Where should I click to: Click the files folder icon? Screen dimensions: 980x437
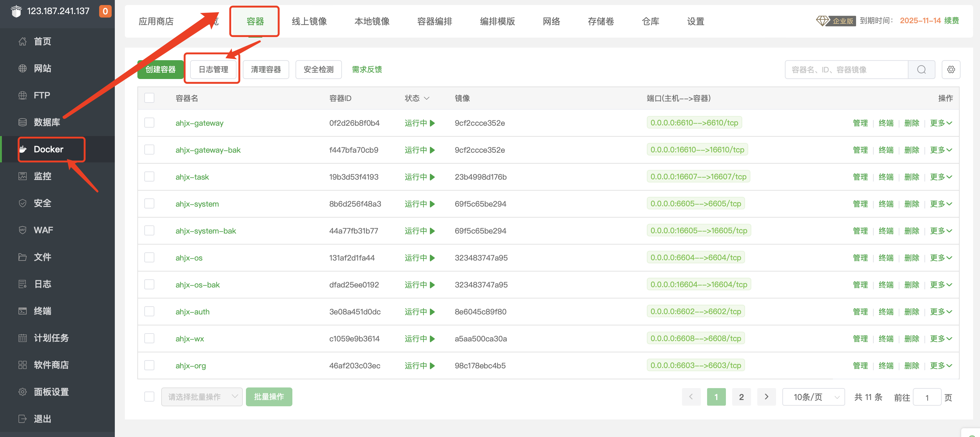[23, 257]
